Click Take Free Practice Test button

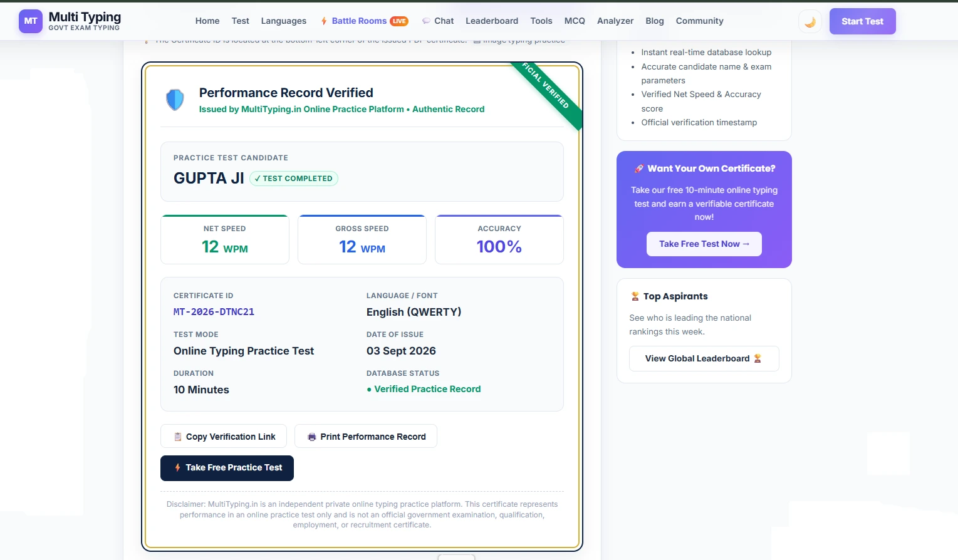(x=227, y=468)
